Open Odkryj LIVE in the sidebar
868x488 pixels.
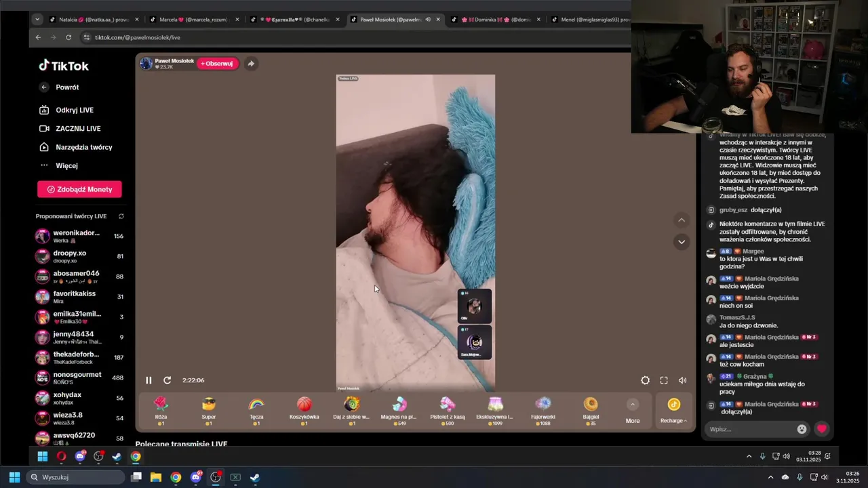pyautogui.click(x=66, y=110)
